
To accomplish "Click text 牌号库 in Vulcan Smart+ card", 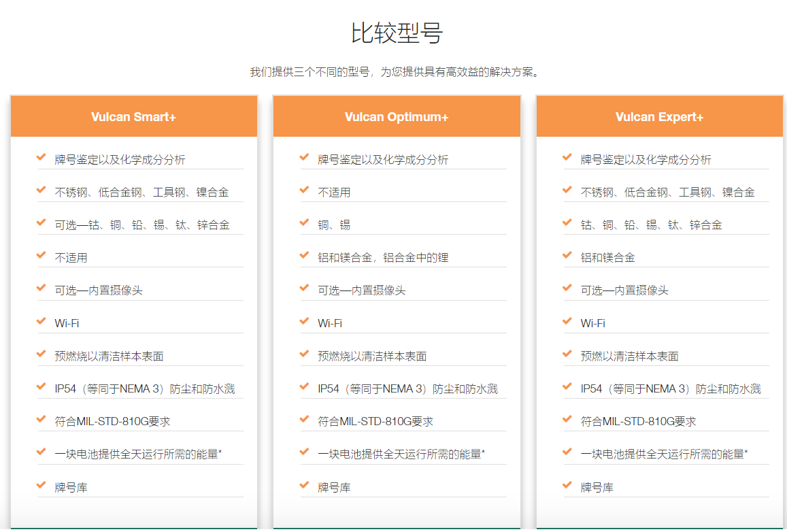I will click(71, 487).
